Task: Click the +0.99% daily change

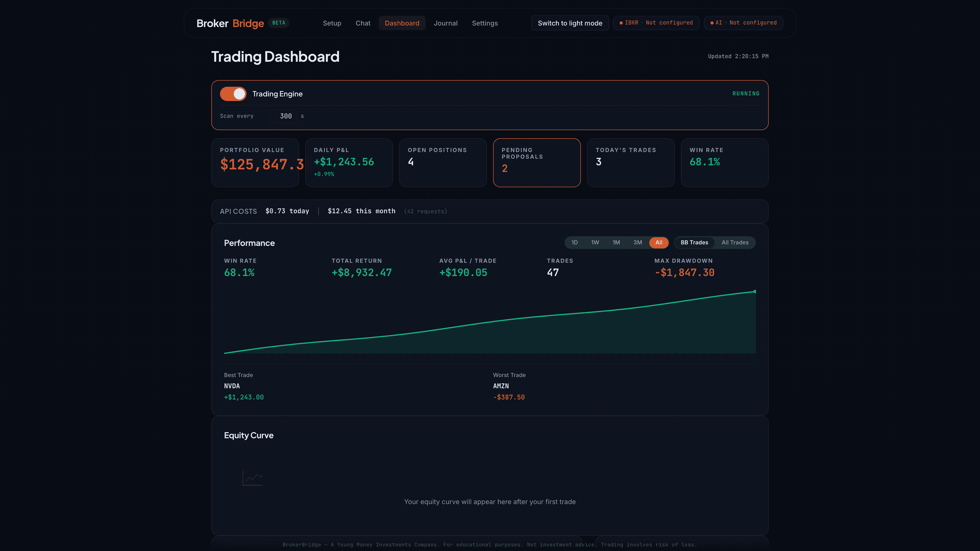Action: click(x=324, y=174)
